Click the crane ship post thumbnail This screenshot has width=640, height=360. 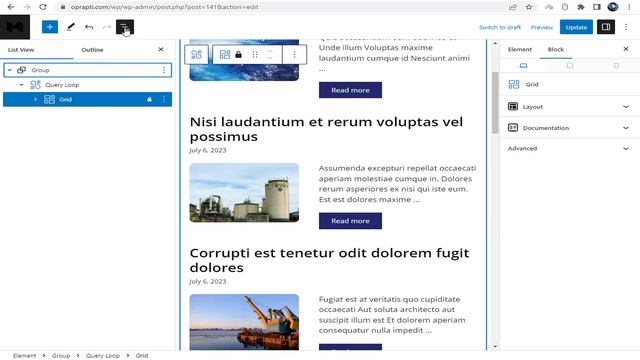[244, 322]
